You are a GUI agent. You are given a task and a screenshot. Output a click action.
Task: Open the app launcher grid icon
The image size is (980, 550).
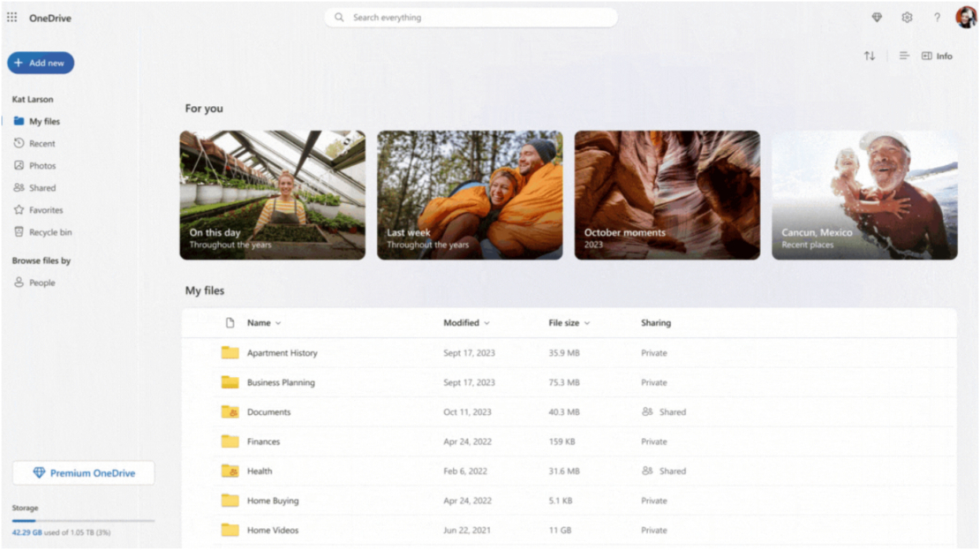tap(12, 18)
